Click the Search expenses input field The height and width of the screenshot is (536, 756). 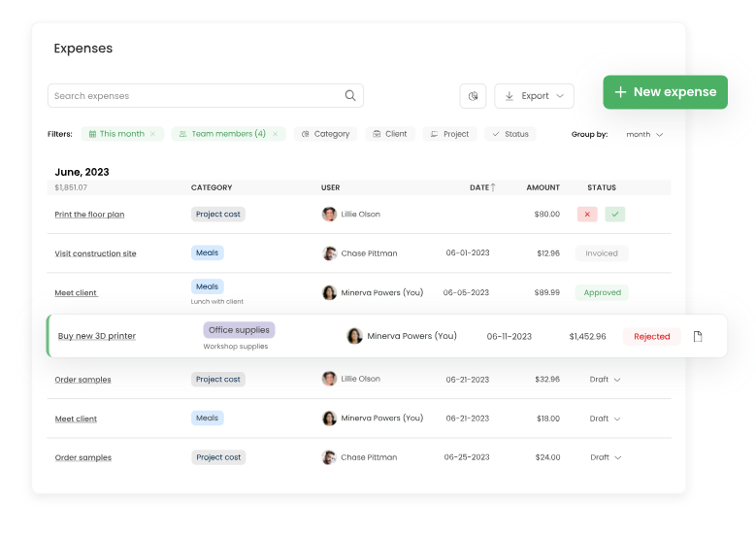coord(206,96)
